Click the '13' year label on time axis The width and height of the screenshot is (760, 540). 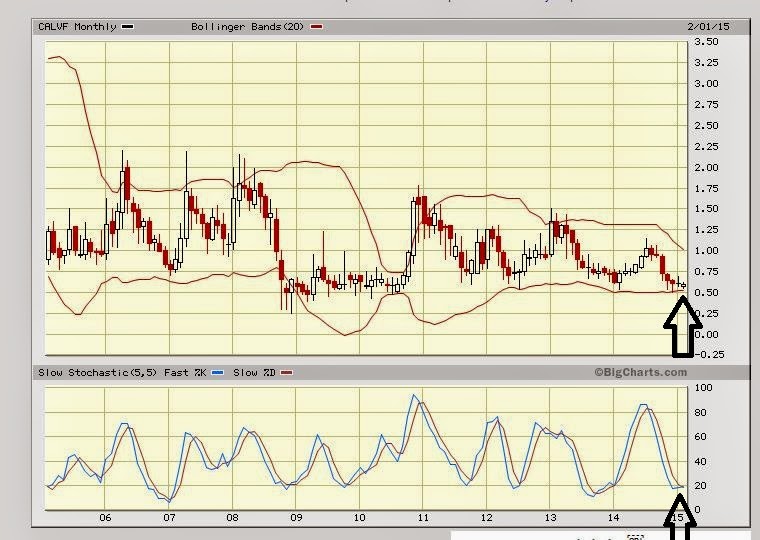[550, 518]
